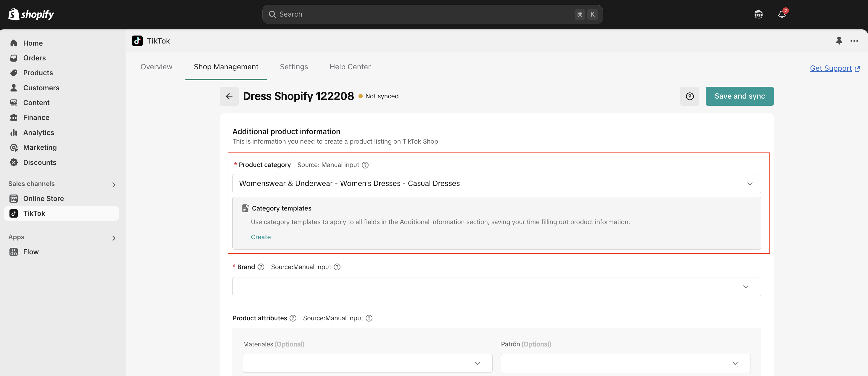Click the Orders inbox icon

tap(14, 58)
